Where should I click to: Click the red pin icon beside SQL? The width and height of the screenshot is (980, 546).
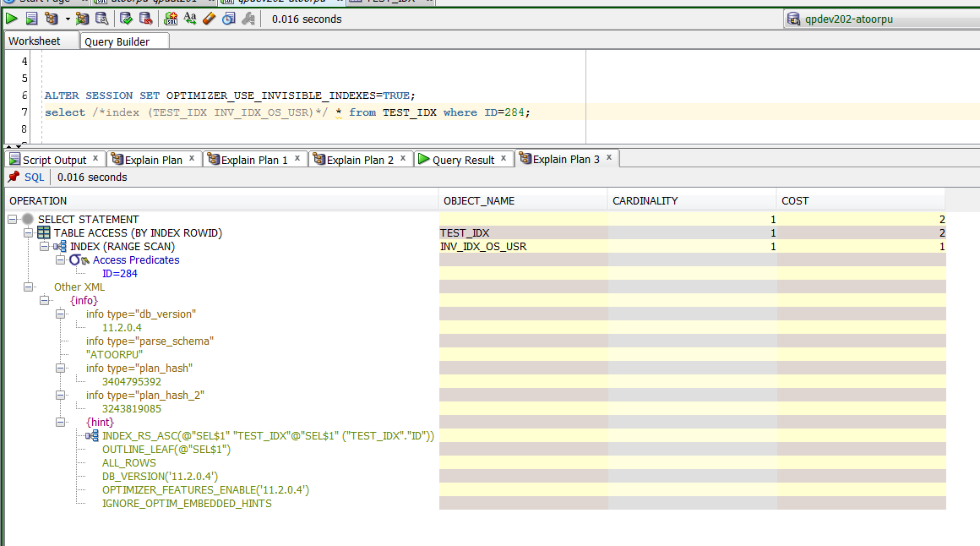pyautogui.click(x=14, y=177)
